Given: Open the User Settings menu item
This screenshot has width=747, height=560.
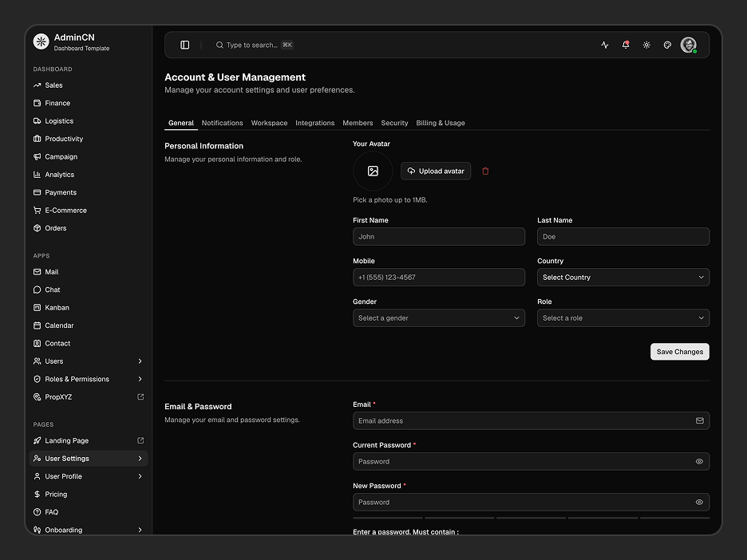Looking at the screenshot, I should point(89,459).
